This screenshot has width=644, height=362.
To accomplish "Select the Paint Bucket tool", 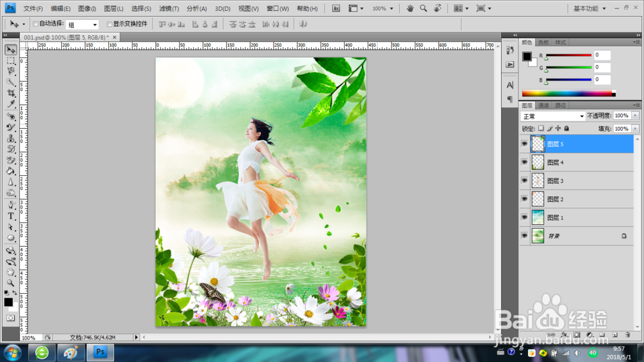I will (x=11, y=171).
